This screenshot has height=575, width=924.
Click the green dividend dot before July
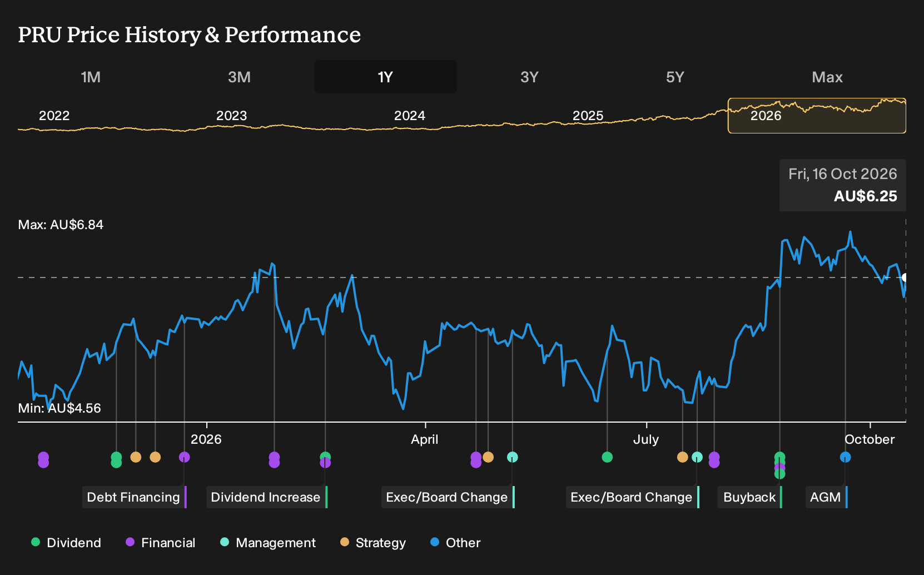pyautogui.click(x=607, y=457)
